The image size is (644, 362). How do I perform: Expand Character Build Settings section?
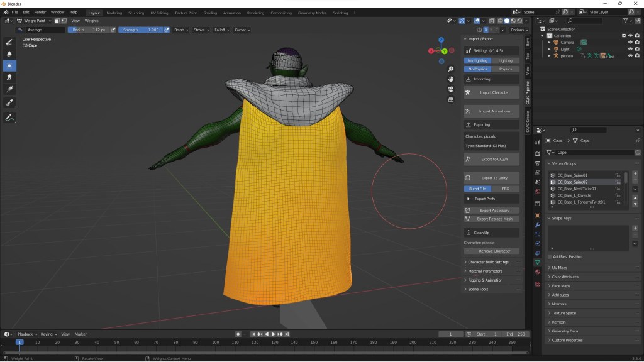pos(488,262)
